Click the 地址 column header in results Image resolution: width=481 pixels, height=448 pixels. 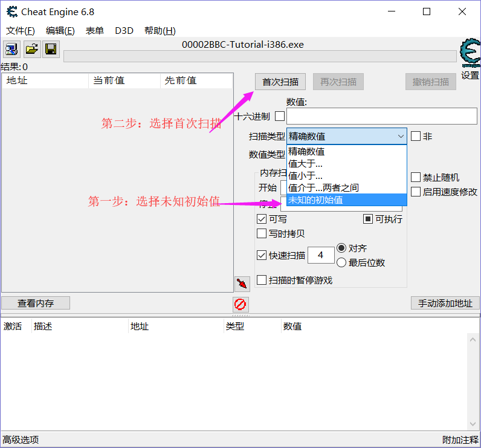[x=45, y=80]
